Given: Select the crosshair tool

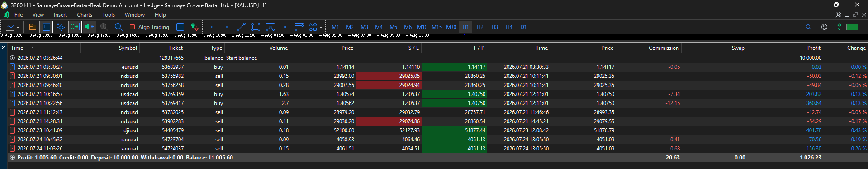Looking at the screenshot, I should tap(285, 27).
